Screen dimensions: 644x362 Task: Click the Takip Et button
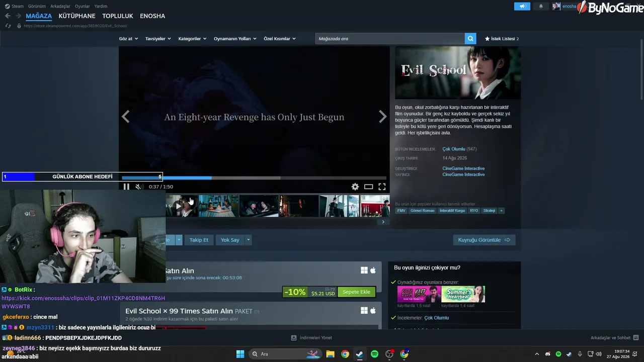pos(199,240)
